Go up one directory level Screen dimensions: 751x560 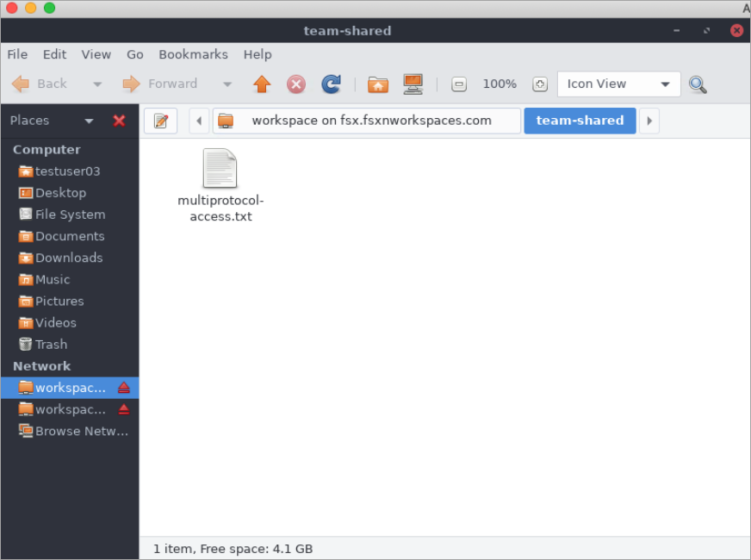coord(262,84)
